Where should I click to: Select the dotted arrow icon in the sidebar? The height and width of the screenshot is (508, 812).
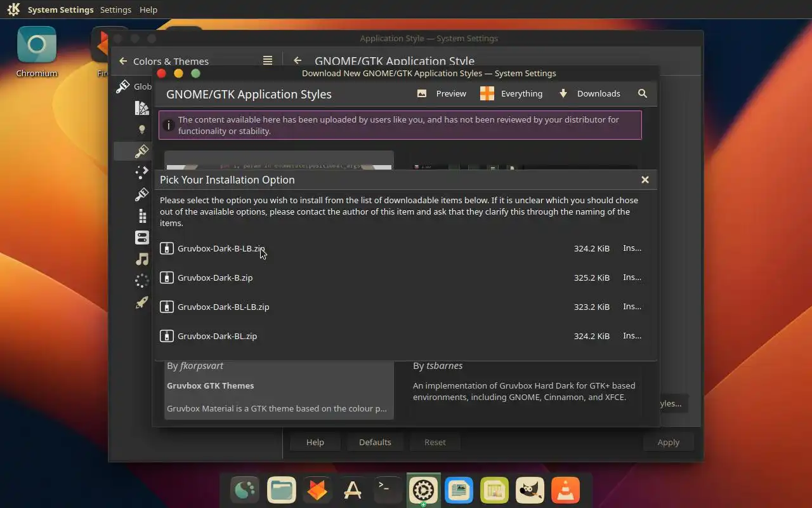(142, 173)
